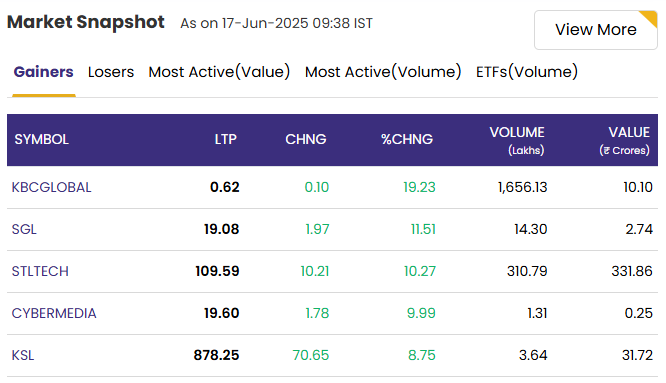Open the KSL symbol link
The width and height of the screenshot is (666, 383).
tap(23, 355)
